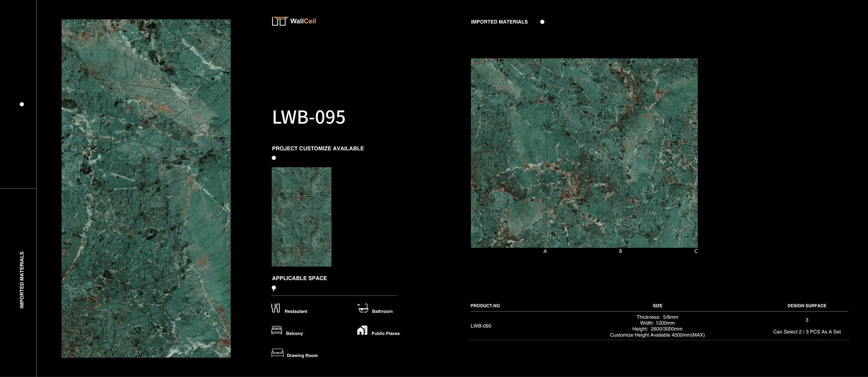
Task: Click 'Customize Height Available 4500mm(MAX)' text
Action: (657, 335)
